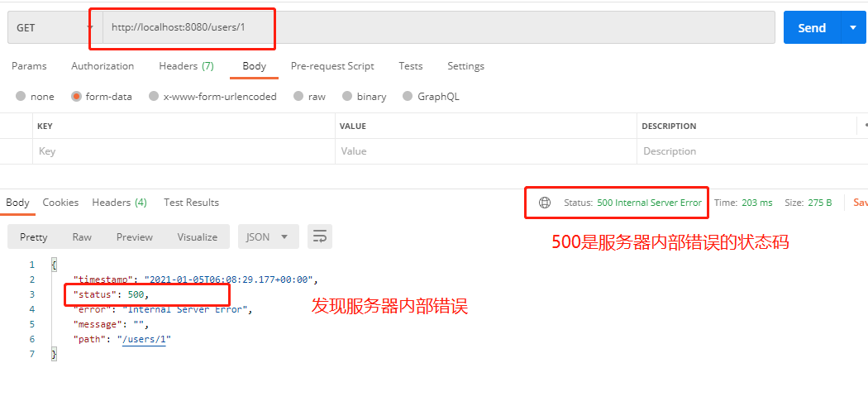868x406 pixels.
Task: Switch to Raw response view
Action: click(x=82, y=237)
